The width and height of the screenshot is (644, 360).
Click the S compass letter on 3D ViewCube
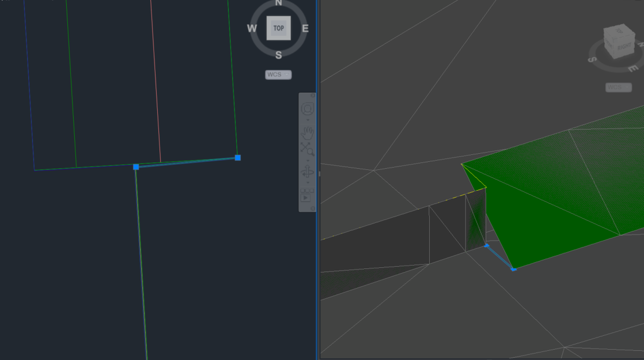592,59
